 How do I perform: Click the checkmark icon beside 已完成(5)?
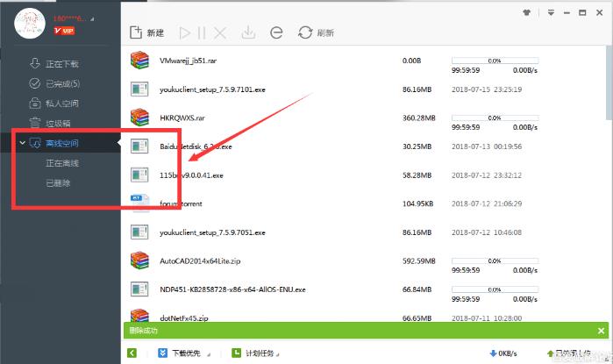35,83
